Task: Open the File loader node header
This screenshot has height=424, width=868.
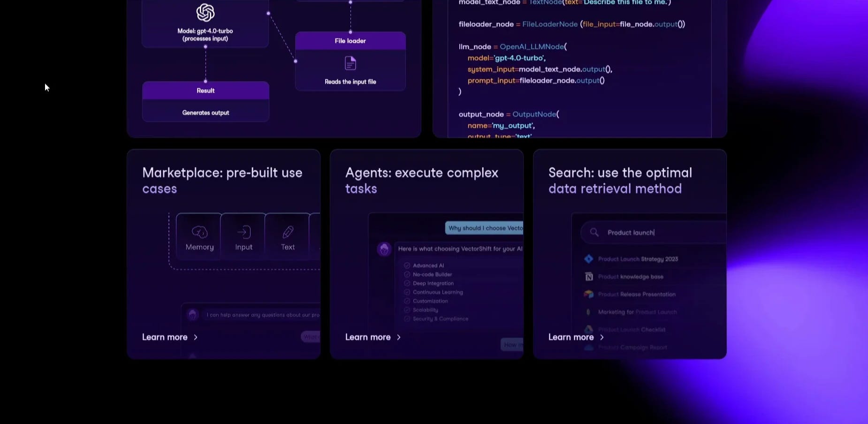Action: pyautogui.click(x=350, y=41)
